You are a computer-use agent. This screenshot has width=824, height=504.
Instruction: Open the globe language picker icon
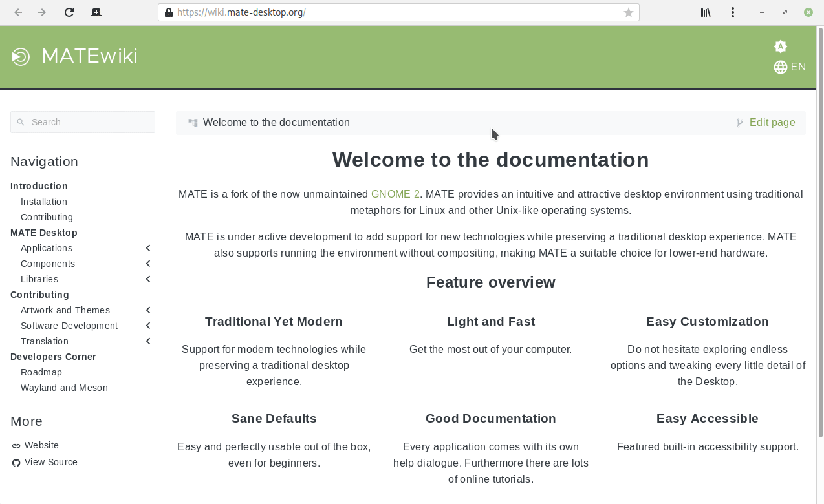click(x=780, y=67)
